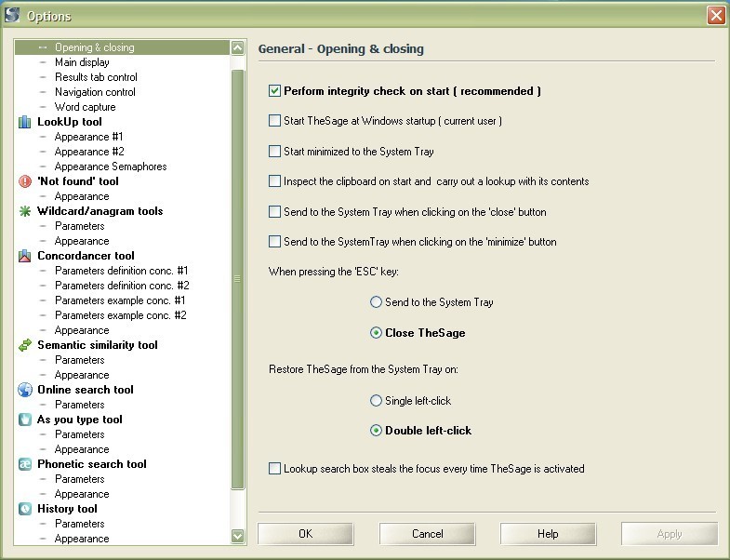
Task: Open Appearance under Wildcard/anagram tools
Action: point(82,241)
